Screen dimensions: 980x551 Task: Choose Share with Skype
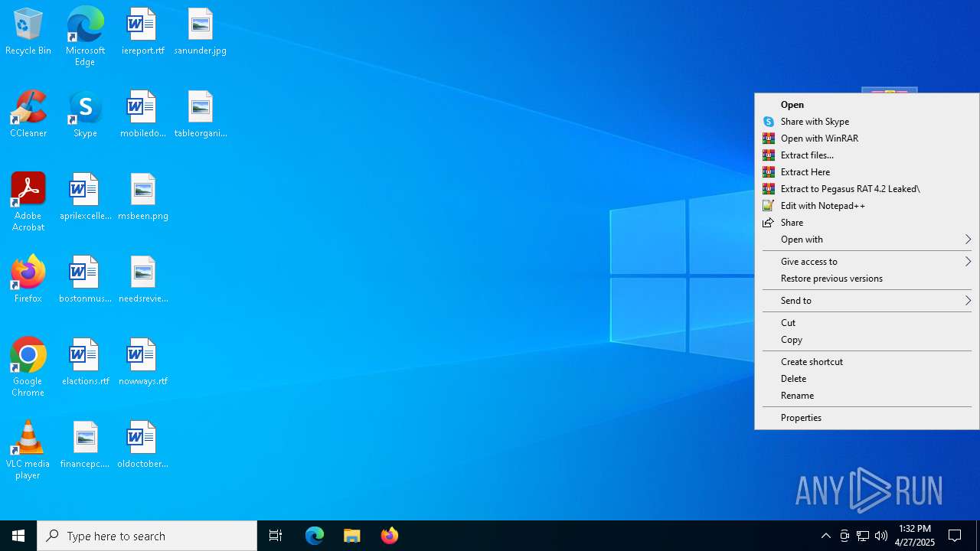point(867,122)
